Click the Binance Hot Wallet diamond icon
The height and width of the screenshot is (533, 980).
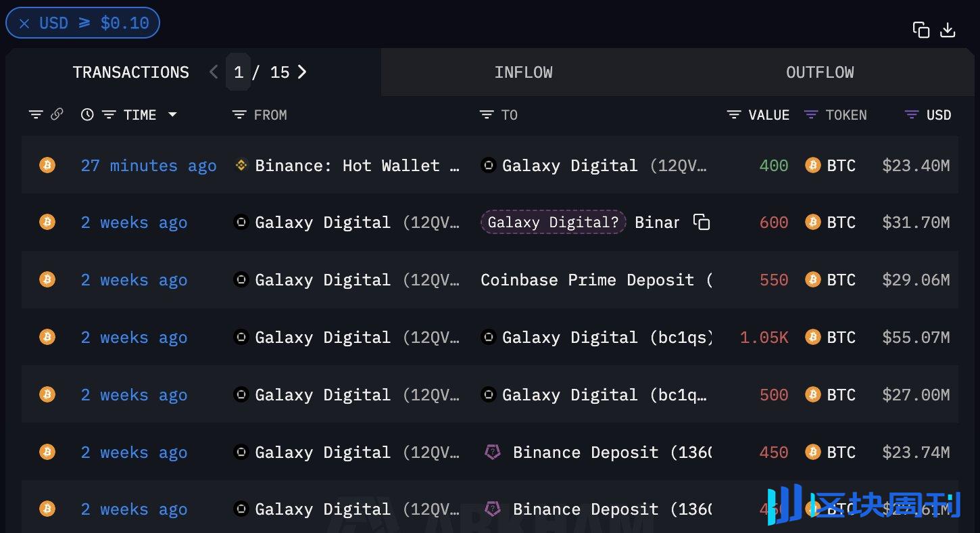(x=241, y=165)
